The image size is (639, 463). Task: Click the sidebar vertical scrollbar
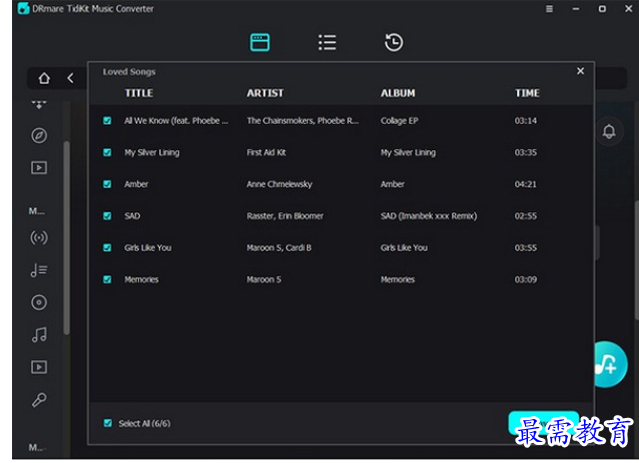coord(66,238)
